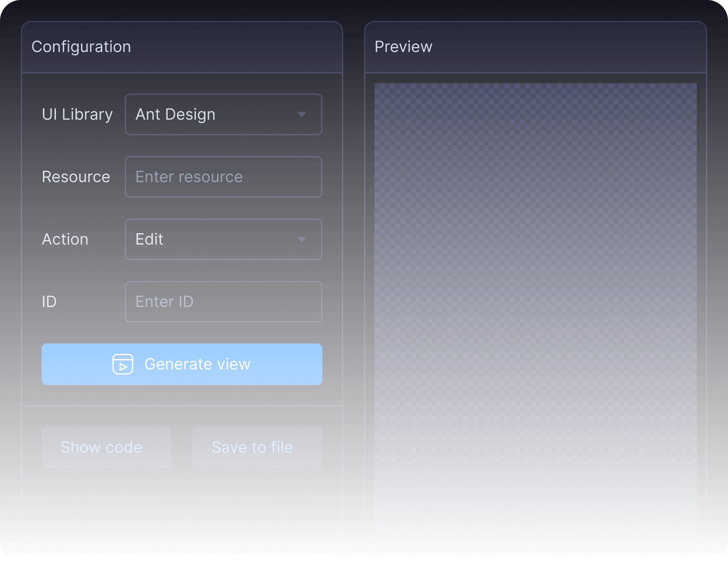
Task: Focus the Enter resource input field
Action: tap(223, 177)
